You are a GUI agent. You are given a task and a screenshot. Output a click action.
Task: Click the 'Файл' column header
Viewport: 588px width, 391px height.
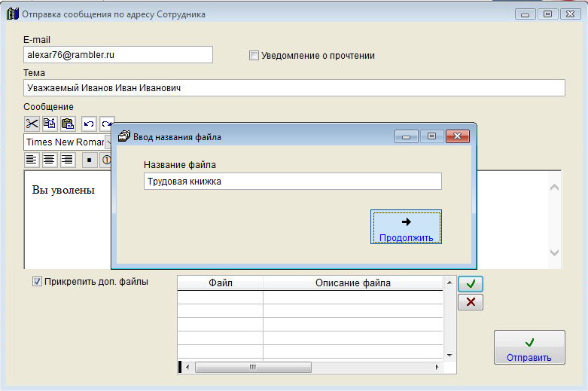coord(221,283)
